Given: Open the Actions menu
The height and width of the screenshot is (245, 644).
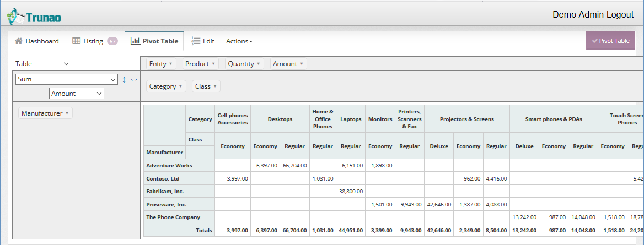Looking at the screenshot, I should (239, 41).
